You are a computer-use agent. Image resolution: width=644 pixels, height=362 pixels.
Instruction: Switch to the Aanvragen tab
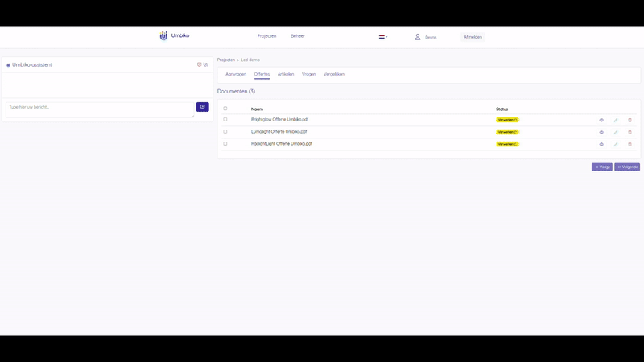236,74
